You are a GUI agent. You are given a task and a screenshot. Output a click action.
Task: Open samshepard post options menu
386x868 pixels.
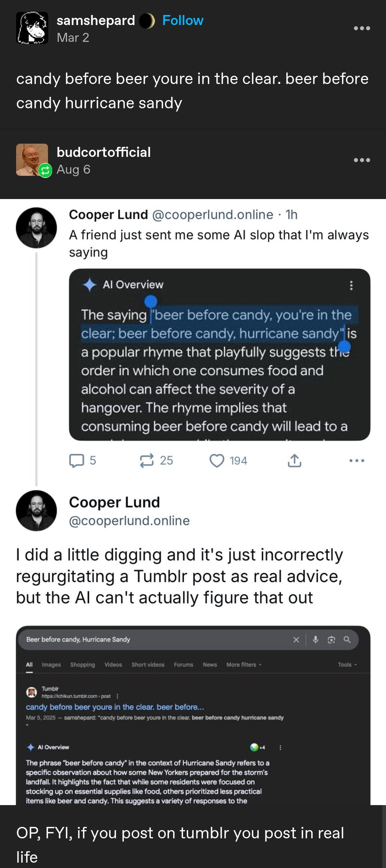362,28
